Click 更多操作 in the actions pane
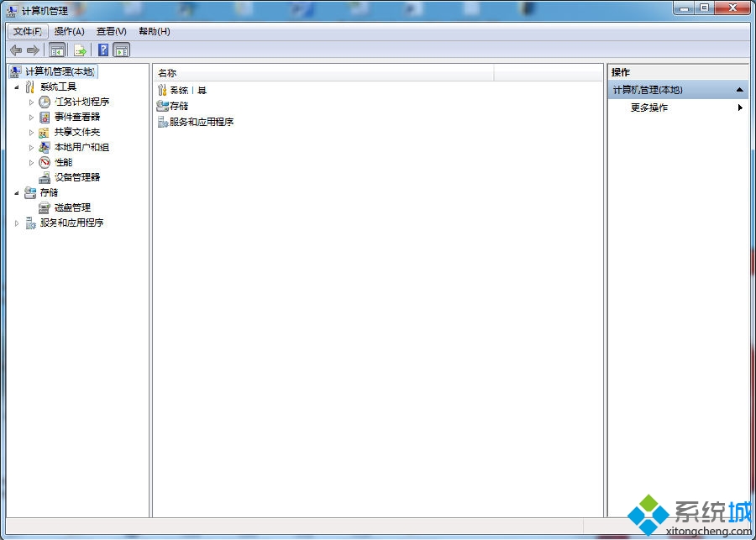 click(x=649, y=107)
